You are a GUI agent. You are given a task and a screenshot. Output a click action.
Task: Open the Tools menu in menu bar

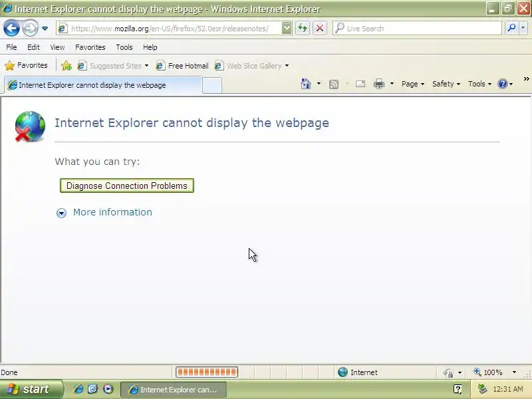[124, 47]
